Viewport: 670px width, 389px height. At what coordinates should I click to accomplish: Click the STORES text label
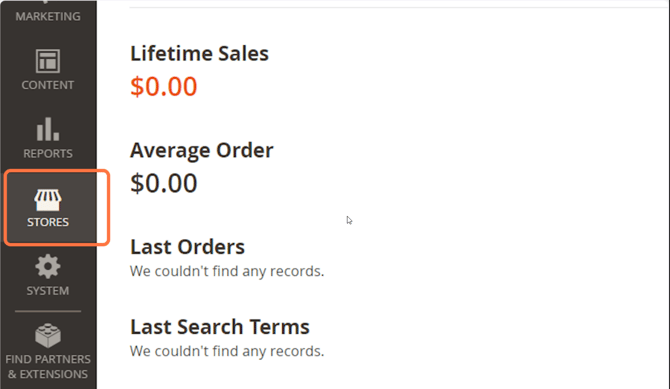click(x=48, y=222)
